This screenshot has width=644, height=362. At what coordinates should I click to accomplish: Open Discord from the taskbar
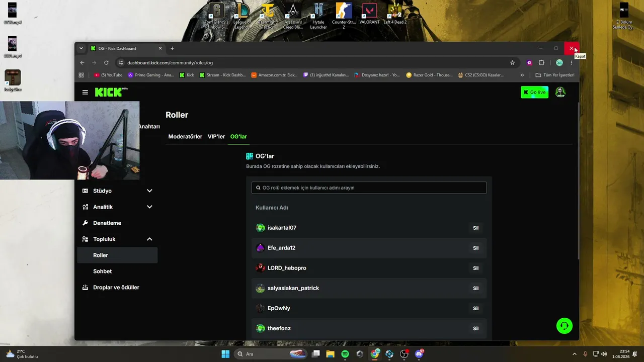419,354
